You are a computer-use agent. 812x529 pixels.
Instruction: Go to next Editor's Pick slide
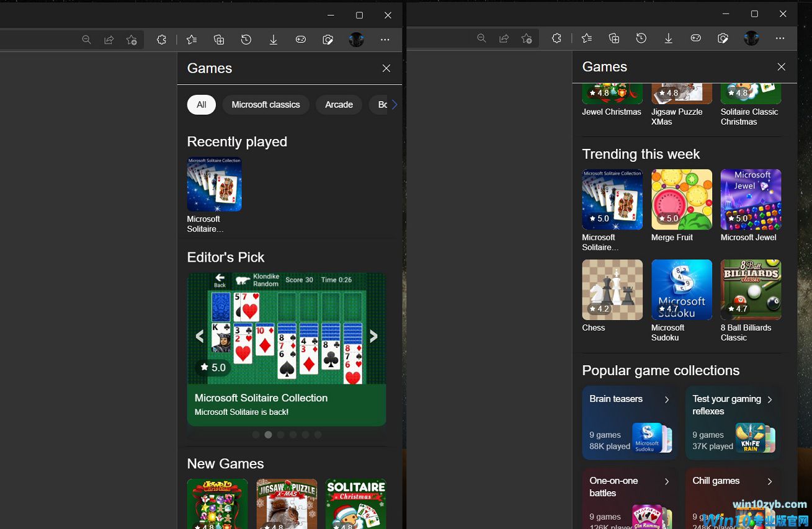point(373,336)
